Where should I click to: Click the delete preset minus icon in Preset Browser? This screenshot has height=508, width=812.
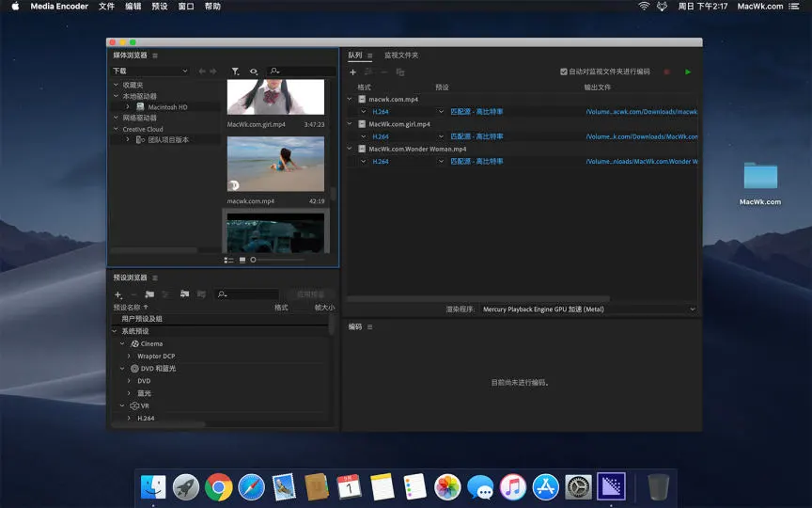(133, 294)
